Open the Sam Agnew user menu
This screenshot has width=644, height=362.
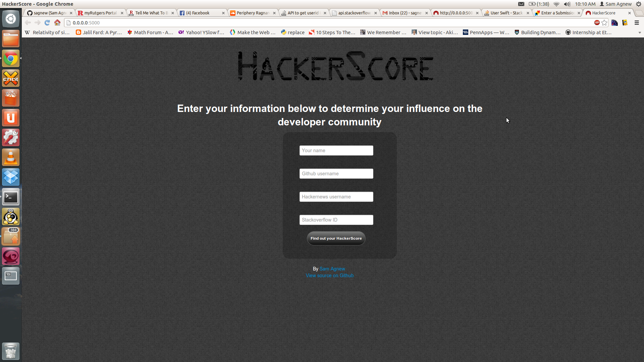(x=616, y=4)
